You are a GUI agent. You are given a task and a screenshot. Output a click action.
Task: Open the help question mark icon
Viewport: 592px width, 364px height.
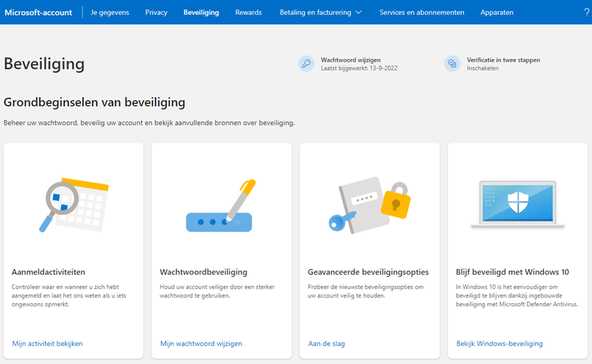(x=587, y=12)
